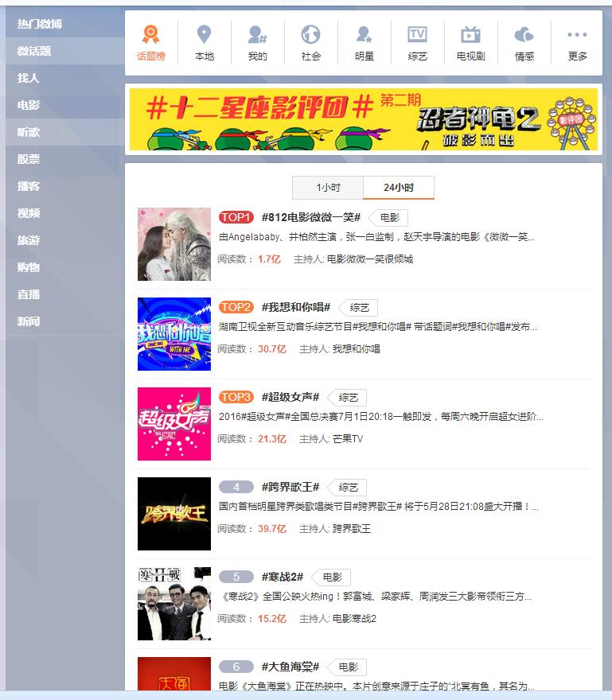612x700 pixels.
Task: Open 视频 in the sidebar
Action: [29, 213]
